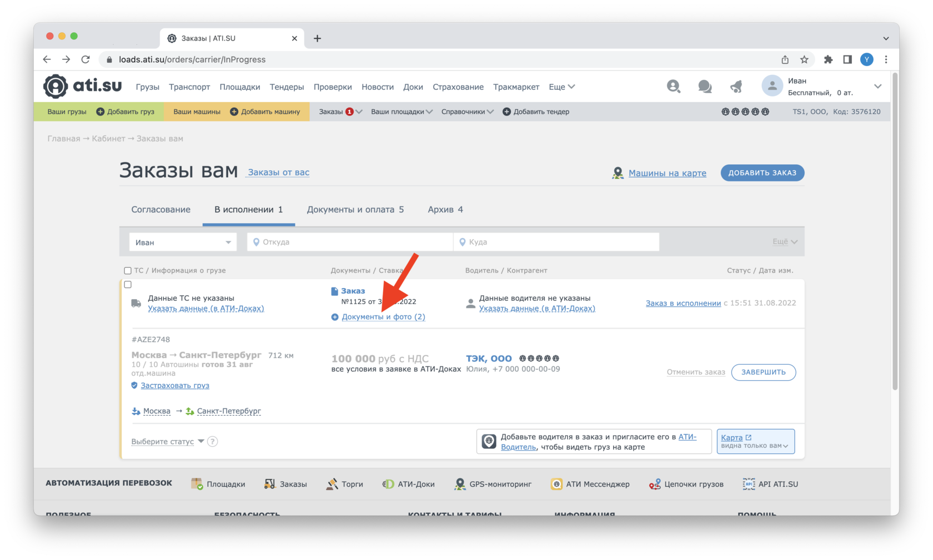
Task: Open Грузы in main navigation
Action: point(147,87)
